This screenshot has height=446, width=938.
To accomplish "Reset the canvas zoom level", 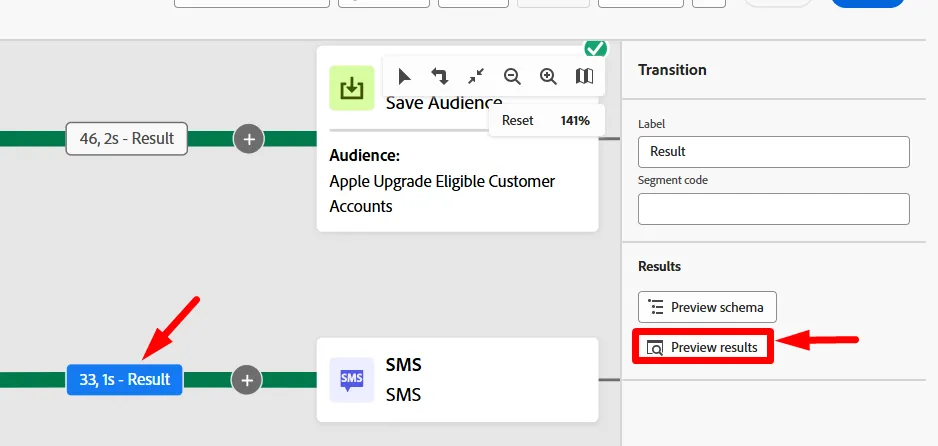I will pos(517,121).
